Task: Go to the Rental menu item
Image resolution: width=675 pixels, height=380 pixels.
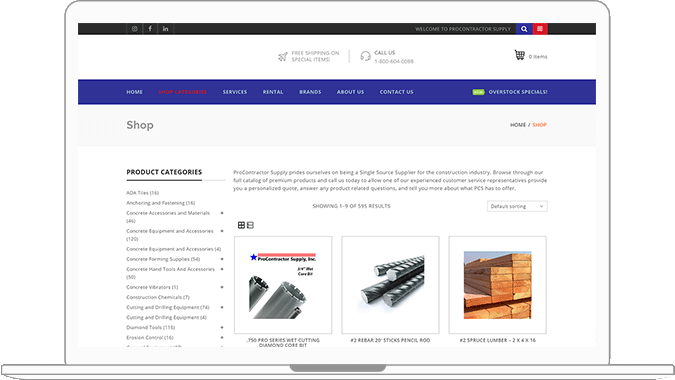Action: 273,92
